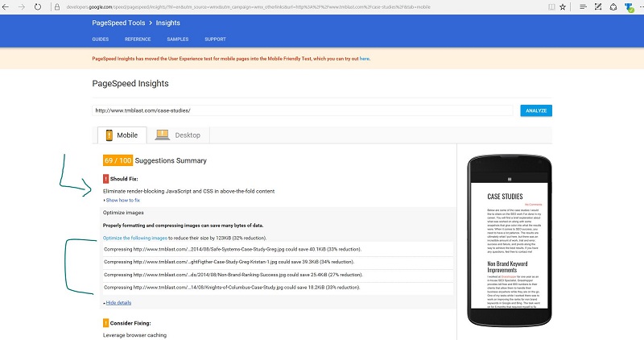This screenshot has height=340, width=644.
Task: Click the red Should Fix exclamation icon
Action: tap(105, 179)
